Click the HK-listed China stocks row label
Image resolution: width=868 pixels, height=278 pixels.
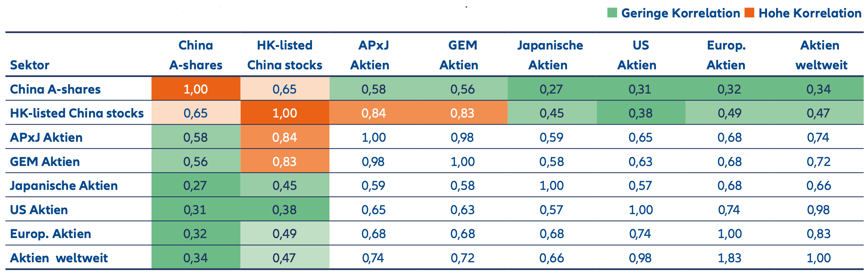pos(77,113)
